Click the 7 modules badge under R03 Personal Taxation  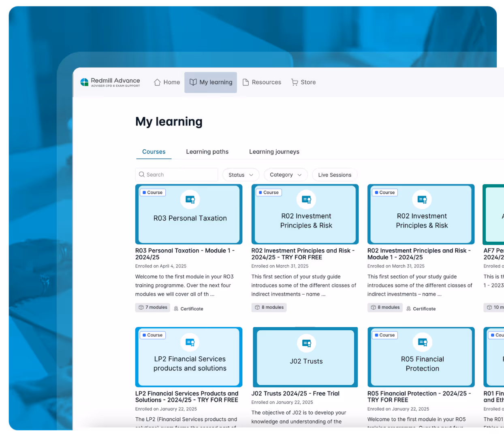[x=152, y=307]
